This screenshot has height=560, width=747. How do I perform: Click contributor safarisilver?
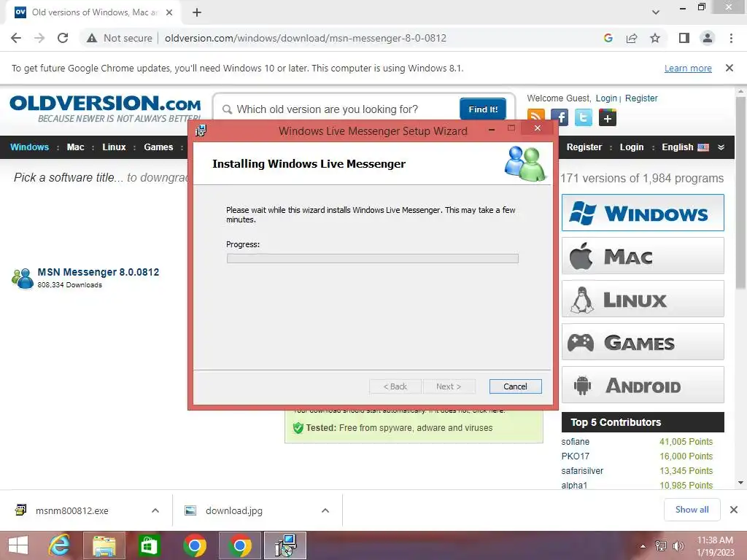click(582, 470)
